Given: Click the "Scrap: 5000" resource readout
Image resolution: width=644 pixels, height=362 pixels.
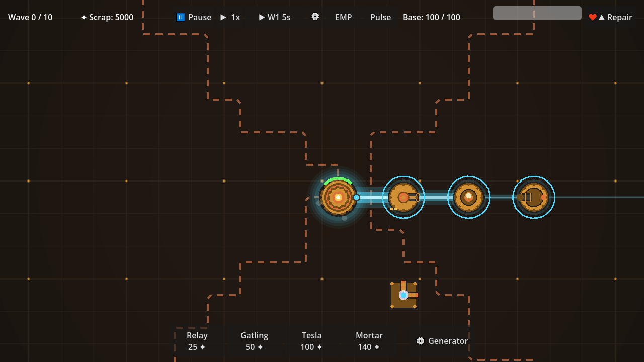Looking at the screenshot, I should tap(107, 17).
